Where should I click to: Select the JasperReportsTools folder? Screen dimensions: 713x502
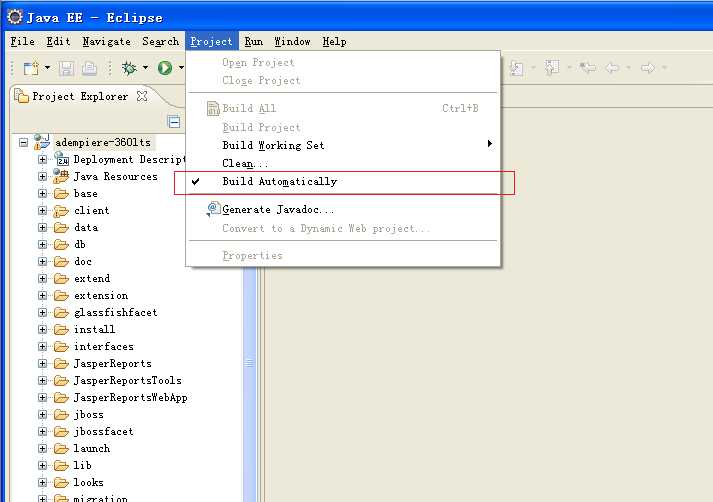click(x=127, y=380)
